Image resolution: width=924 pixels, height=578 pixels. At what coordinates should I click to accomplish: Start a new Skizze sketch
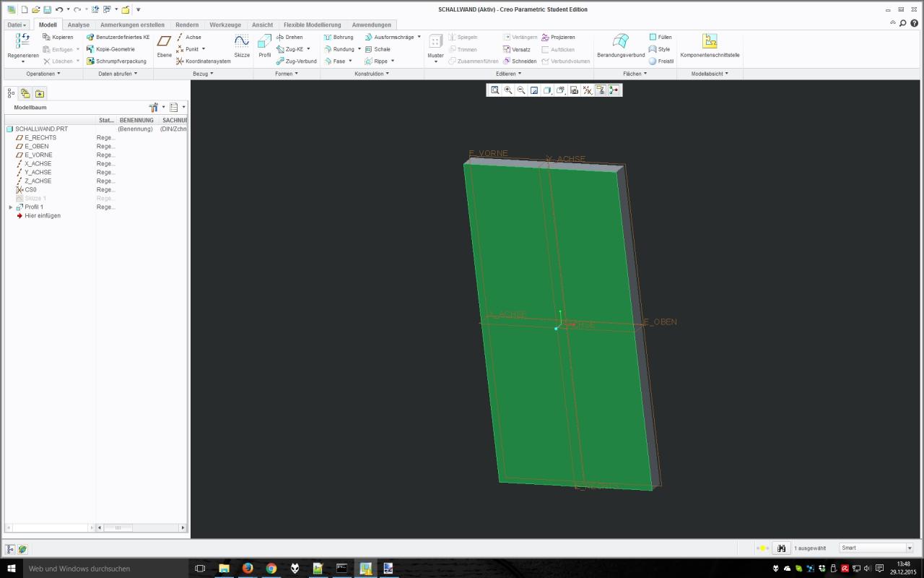point(241,45)
